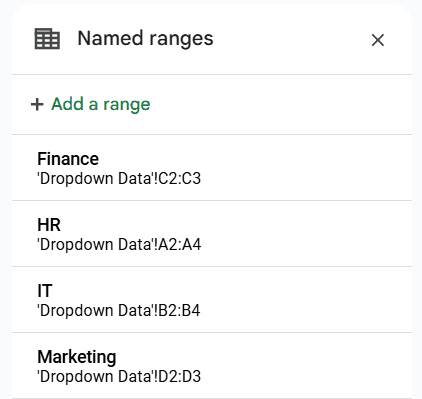Click the 'Dropdown Data'!B2:B4 range reference
Screen dimensions: 422x399
(x=119, y=311)
